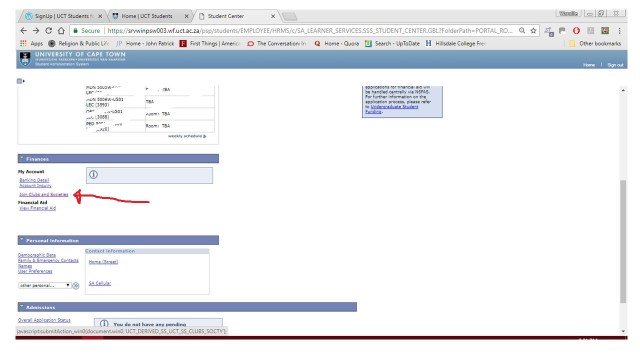The height and width of the screenshot is (360, 640).
Task: Switch to the Home UCT Students tab
Action: point(147,16)
